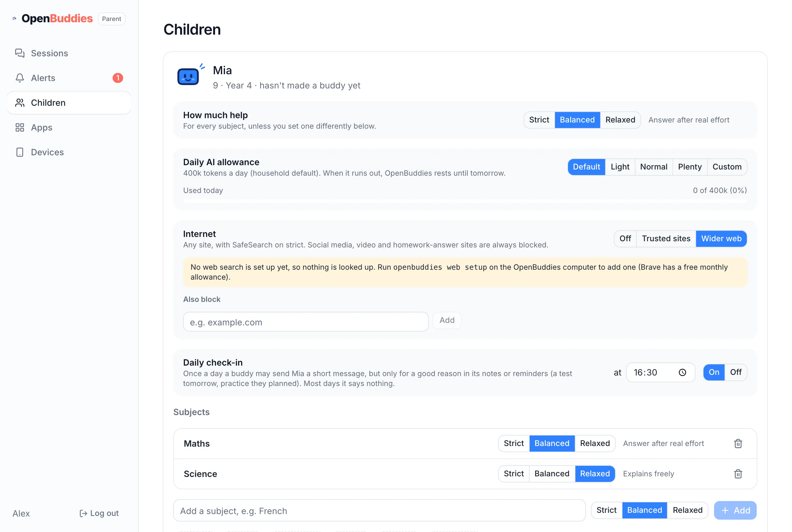Set Science to Relaxed
792x532 pixels.
595,474
